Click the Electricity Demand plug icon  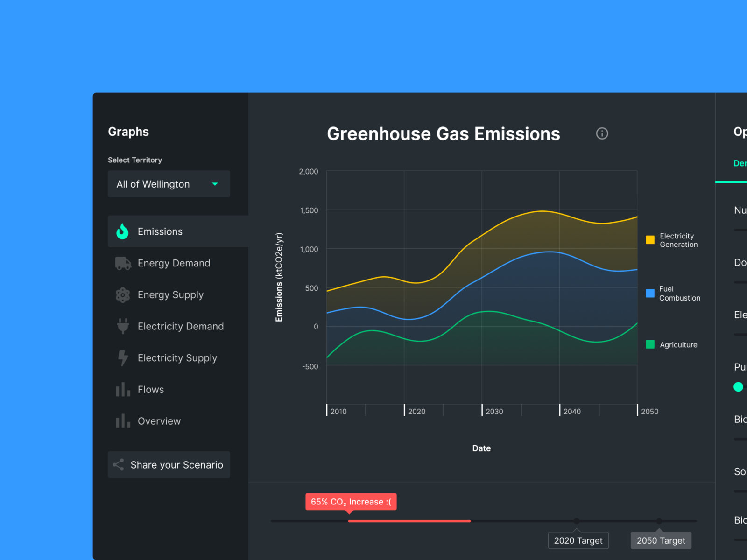pos(123,326)
